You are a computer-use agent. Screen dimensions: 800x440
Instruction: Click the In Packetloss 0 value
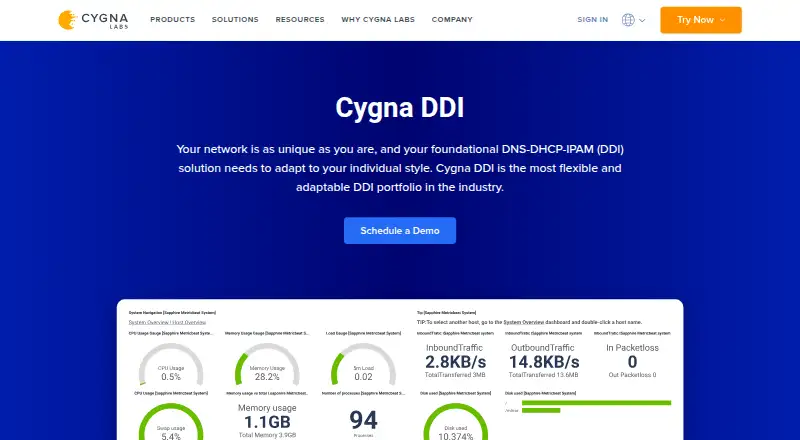pos(632,362)
